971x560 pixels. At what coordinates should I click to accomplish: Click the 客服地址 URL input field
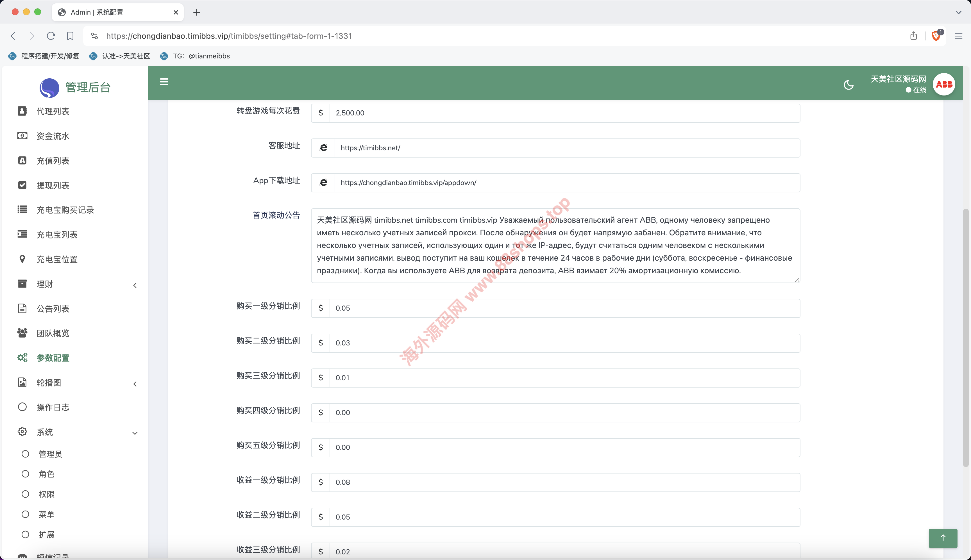pyautogui.click(x=567, y=148)
